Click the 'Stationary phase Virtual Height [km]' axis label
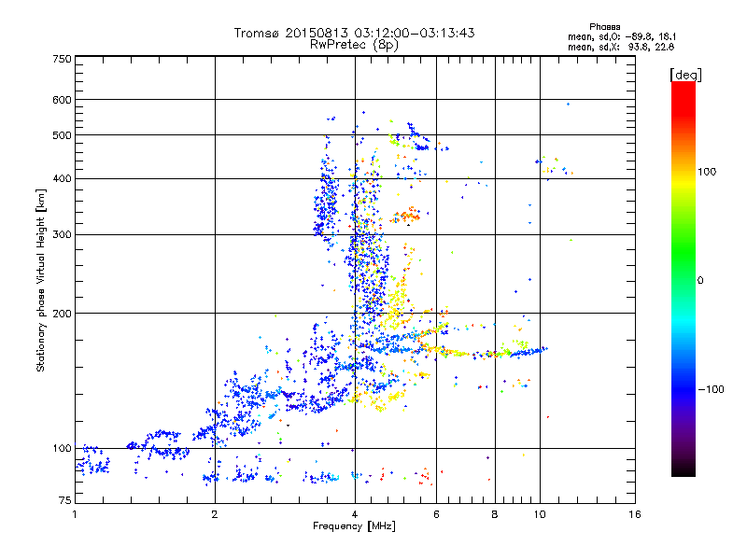Screen dimensions: 747x560 [x=41, y=281]
